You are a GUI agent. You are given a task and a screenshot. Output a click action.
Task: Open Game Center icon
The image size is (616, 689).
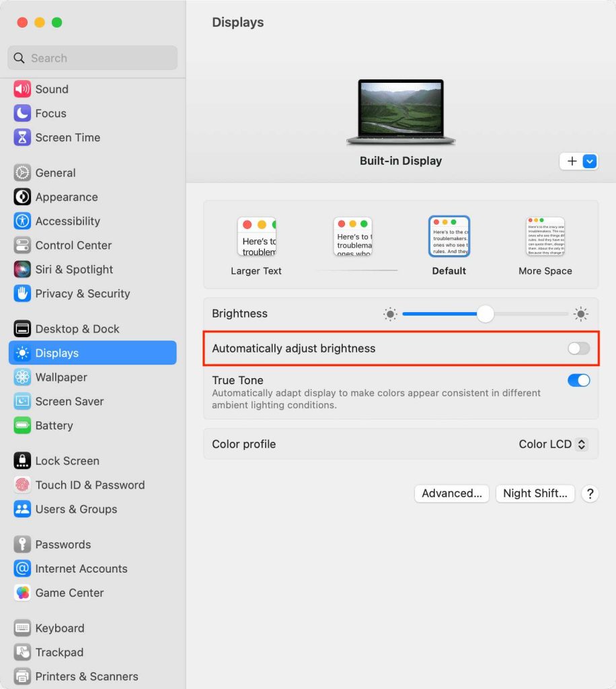click(x=22, y=592)
